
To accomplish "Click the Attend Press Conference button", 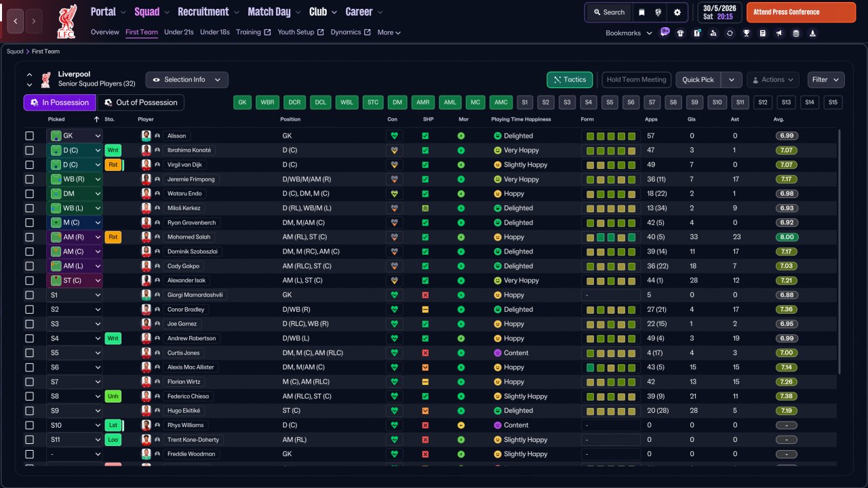I will click(801, 12).
